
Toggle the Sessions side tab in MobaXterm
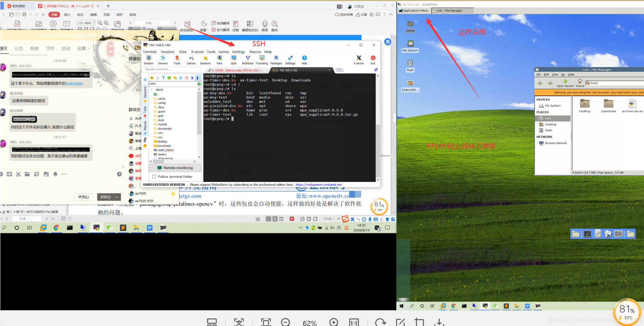(145, 94)
